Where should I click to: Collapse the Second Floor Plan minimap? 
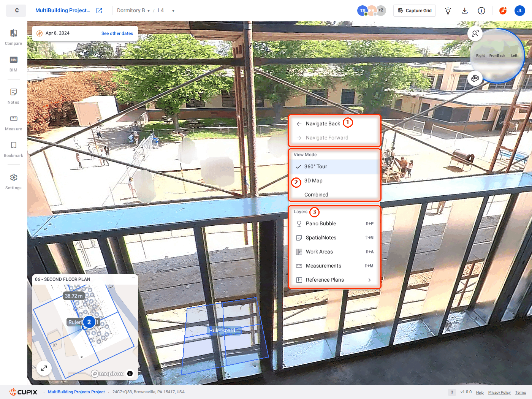click(x=133, y=279)
